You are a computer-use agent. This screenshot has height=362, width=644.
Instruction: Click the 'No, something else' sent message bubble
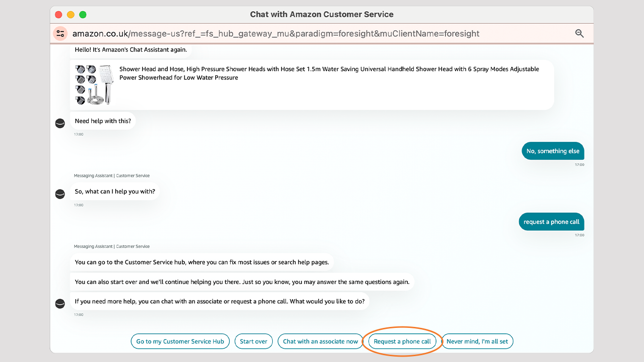pos(552,151)
